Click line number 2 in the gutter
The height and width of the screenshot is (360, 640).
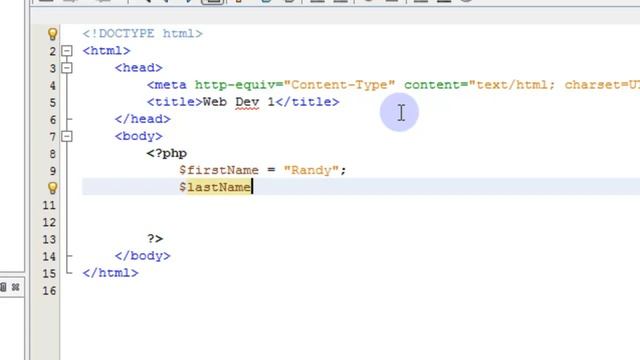tap(53, 51)
